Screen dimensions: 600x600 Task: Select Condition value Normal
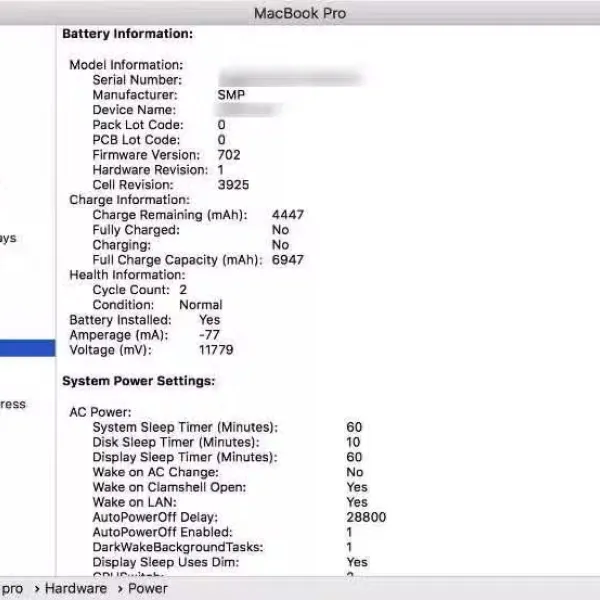pyautogui.click(x=201, y=305)
